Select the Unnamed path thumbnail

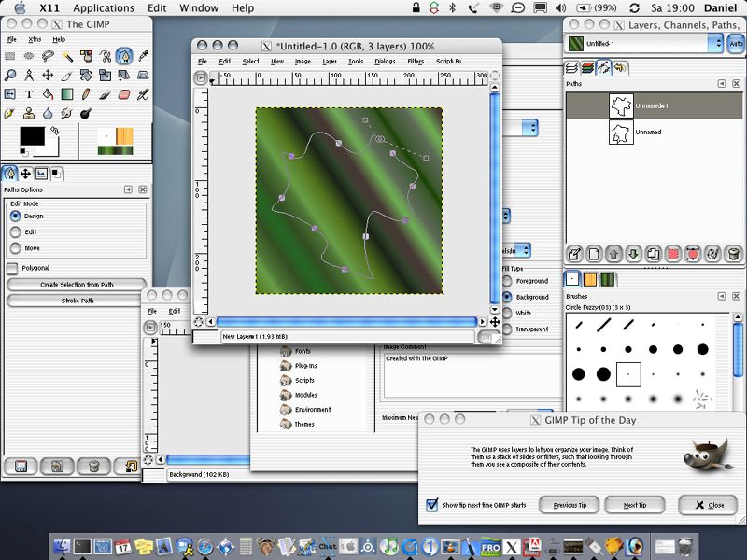[622, 133]
